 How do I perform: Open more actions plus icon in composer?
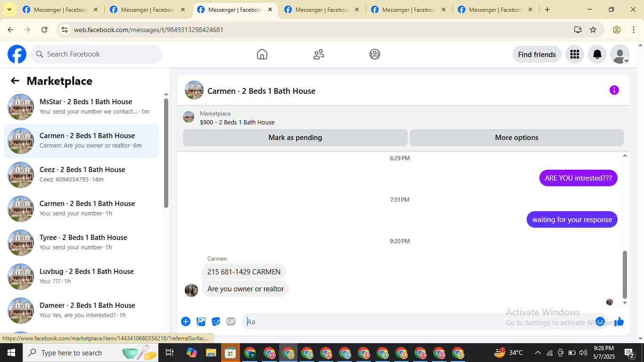pyautogui.click(x=186, y=321)
